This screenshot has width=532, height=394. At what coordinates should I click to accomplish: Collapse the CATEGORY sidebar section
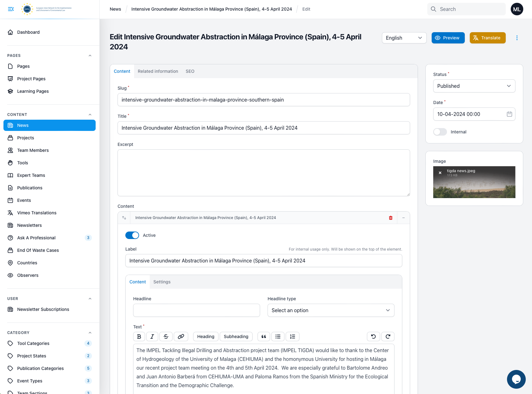coord(90,333)
